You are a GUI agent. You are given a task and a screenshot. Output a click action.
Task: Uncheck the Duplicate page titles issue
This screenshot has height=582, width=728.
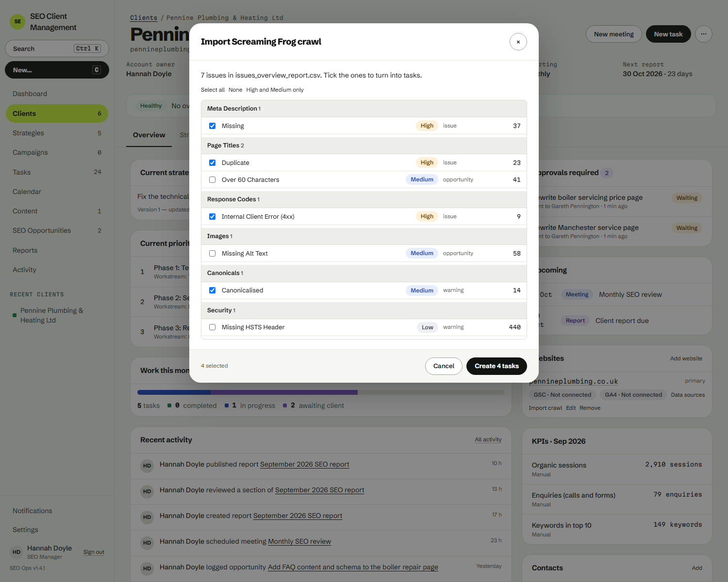(x=212, y=162)
